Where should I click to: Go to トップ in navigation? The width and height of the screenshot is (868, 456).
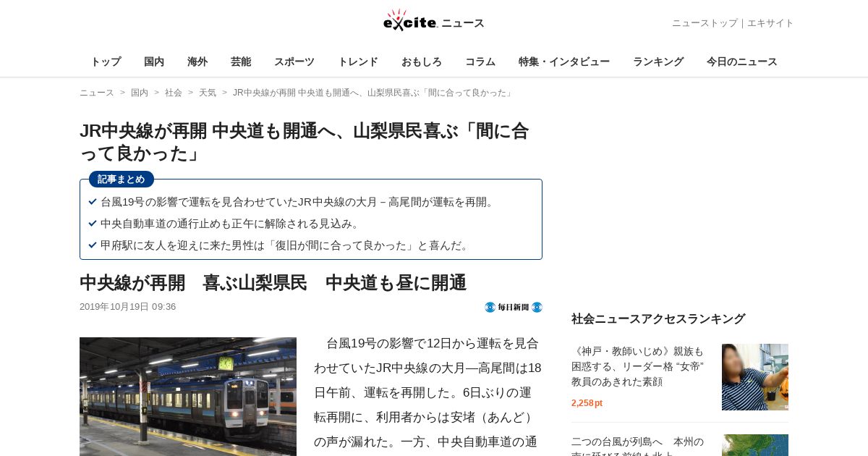pos(106,62)
